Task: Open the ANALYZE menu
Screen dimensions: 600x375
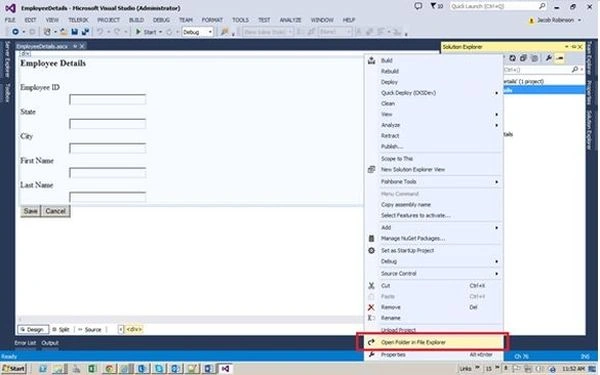Action: tap(290, 20)
